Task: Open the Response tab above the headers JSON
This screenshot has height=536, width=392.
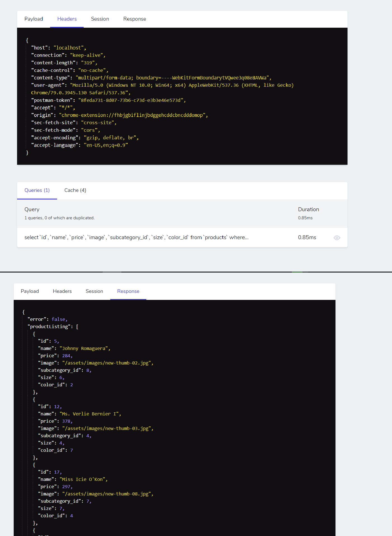Action: pos(135,19)
